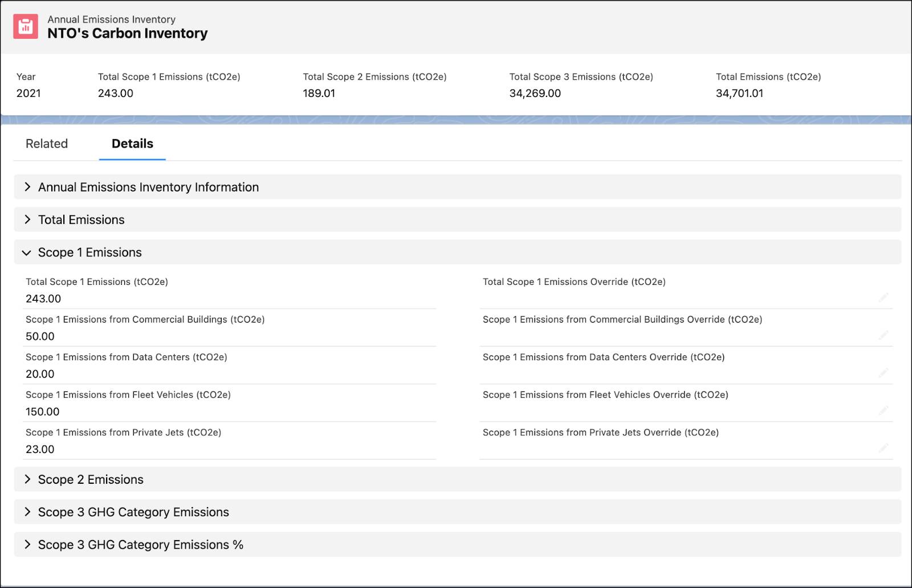Screen dimensions: 912x588
Task: Edit Fleet Vehicles Override pencil icon
Action: click(883, 410)
